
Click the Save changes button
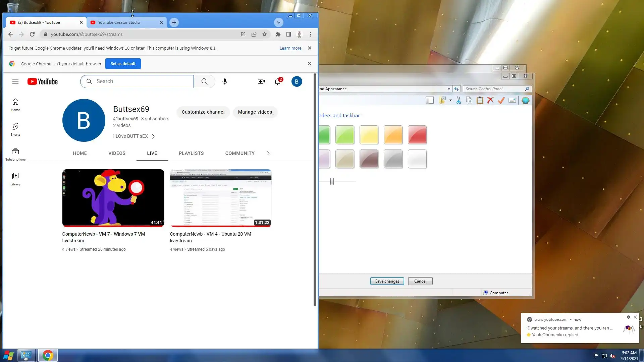coord(387,281)
